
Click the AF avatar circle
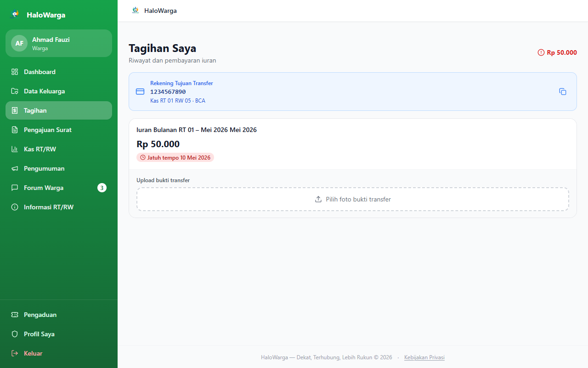(x=19, y=43)
